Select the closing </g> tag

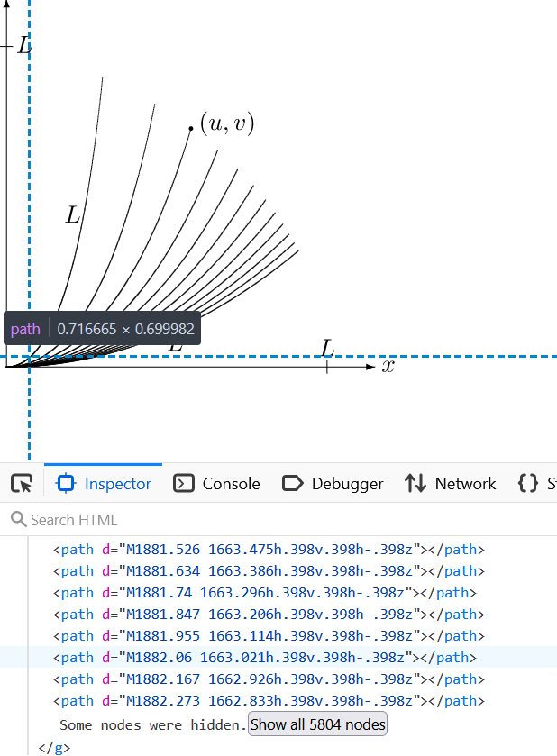pos(54,748)
